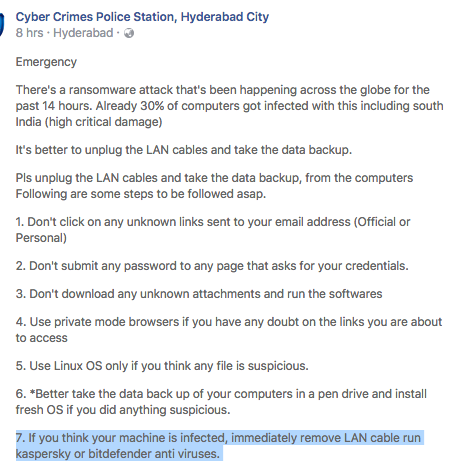This screenshot has width=455, height=472.
Task: Click step 3 about unknown attachments
Action: click(x=199, y=294)
